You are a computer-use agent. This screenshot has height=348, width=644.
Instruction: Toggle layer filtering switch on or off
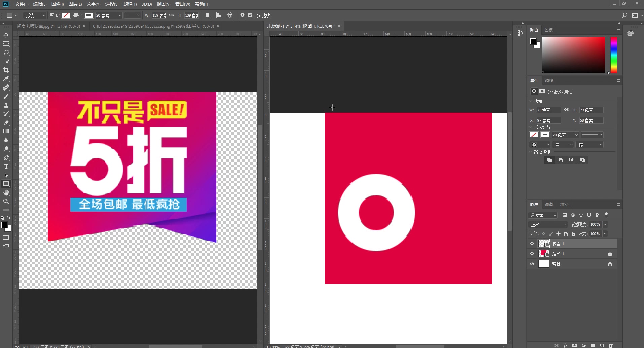pos(606,215)
